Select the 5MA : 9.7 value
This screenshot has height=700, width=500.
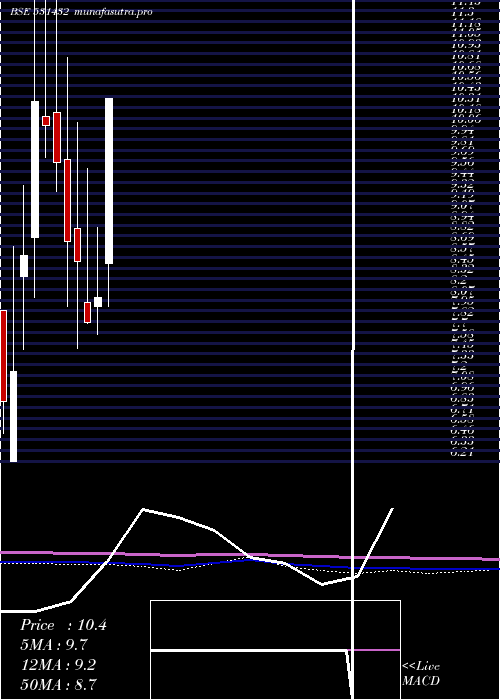[x=54, y=645]
